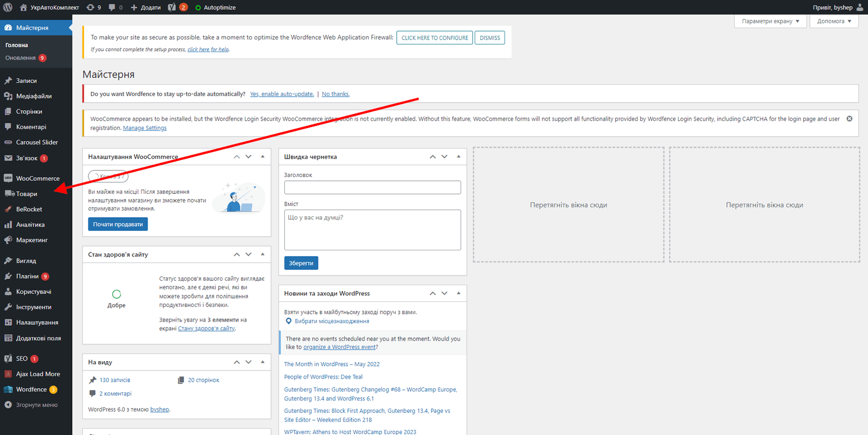Open updates icon showing 9 in admin bar
The width and height of the screenshot is (868, 435).
pos(94,7)
